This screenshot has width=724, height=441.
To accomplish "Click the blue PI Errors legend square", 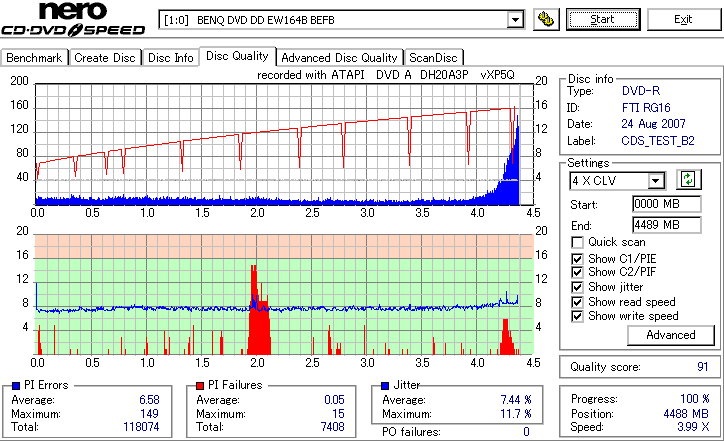I will [16, 386].
